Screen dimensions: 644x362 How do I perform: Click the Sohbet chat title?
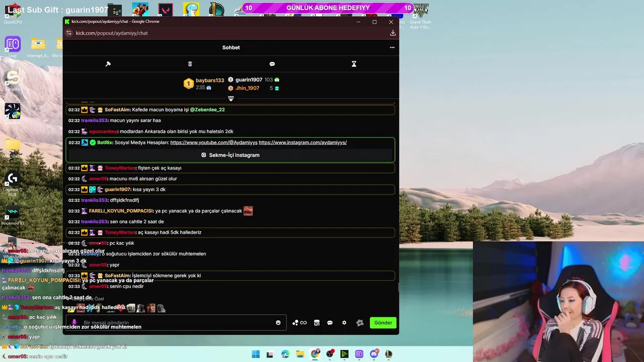231,47
